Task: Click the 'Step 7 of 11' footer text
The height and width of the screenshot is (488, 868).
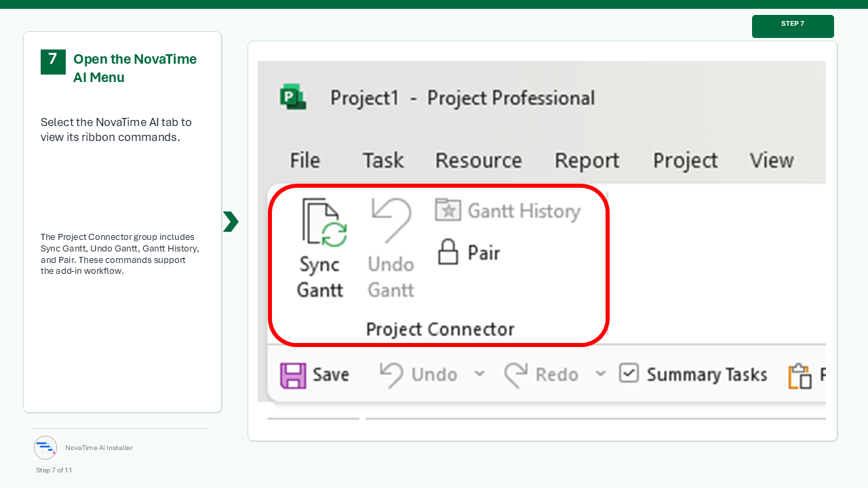Action: click(54, 470)
